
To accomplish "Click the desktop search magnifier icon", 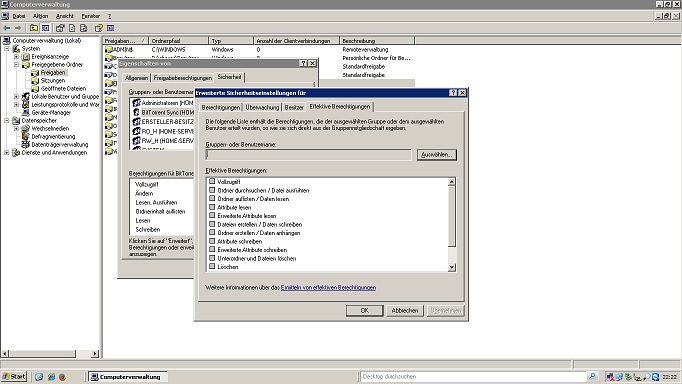I will coord(592,376).
